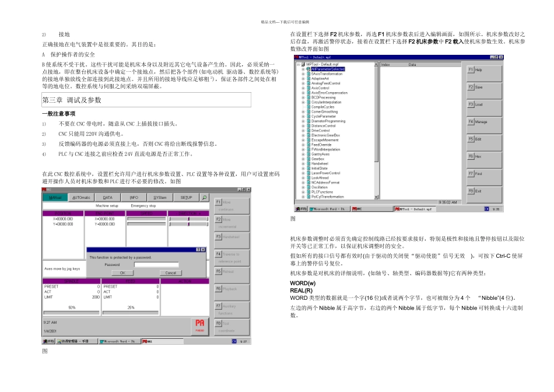Click the F1 Help button in MPTool
Screen dimensions: 554x392
(484, 73)
